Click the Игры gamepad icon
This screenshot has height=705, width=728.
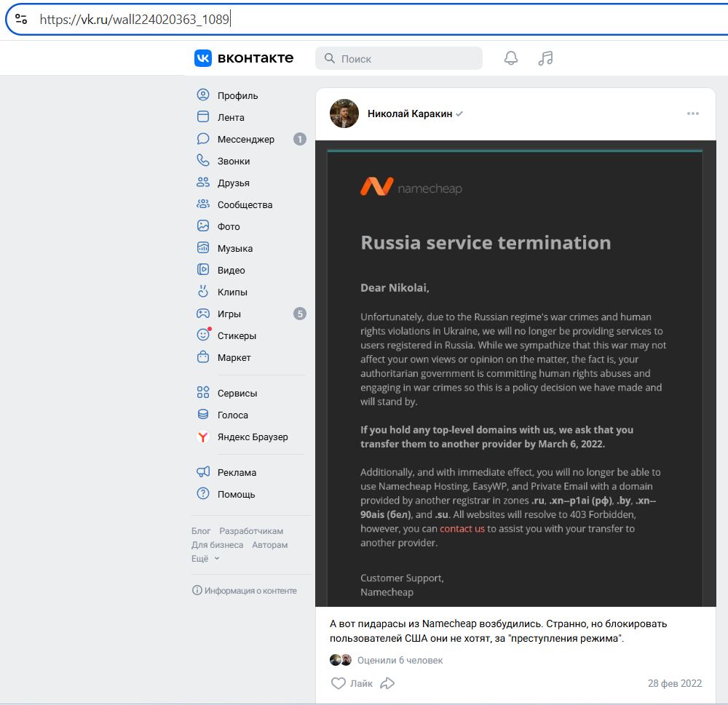click(203, 314)
